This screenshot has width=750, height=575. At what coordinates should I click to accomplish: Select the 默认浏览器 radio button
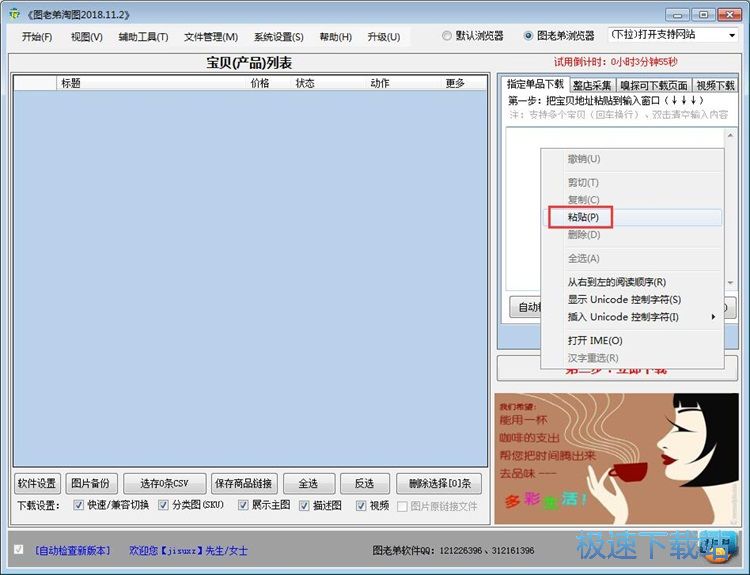point(447,36)
